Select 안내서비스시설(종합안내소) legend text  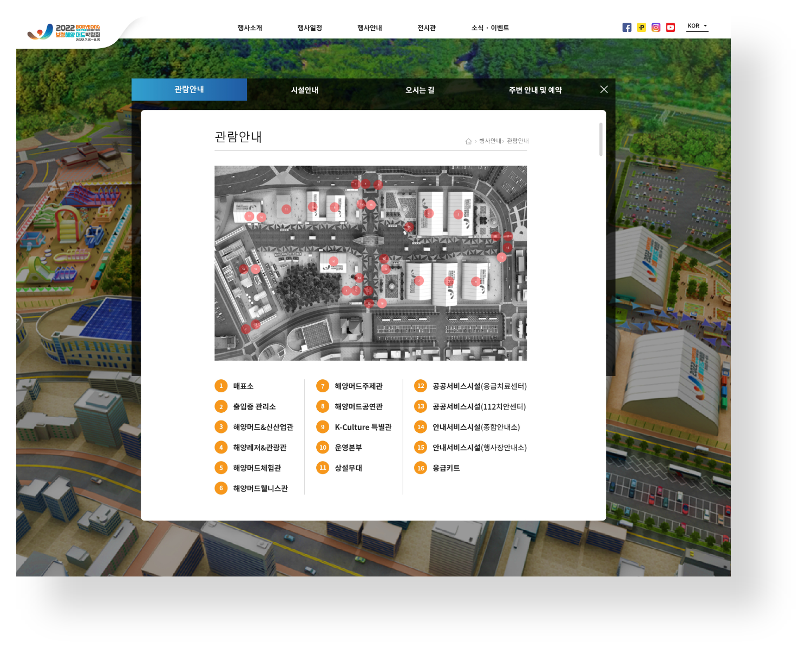[476, 427]
